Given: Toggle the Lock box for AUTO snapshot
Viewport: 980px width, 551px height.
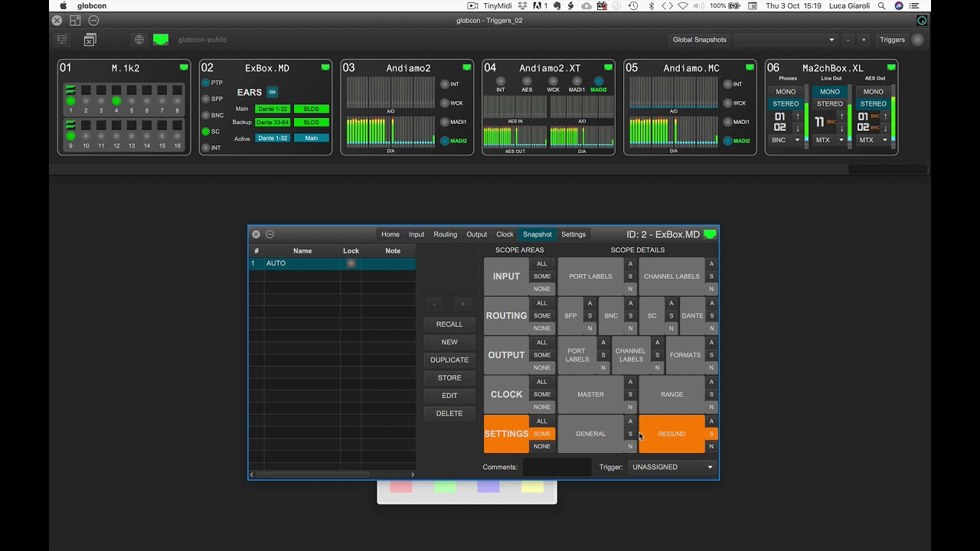Looking at the screenshot, I should [x=351, y=263].
